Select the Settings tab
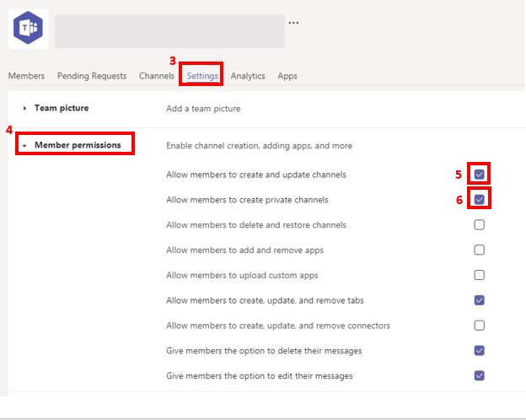Image resolution: width=526 pixels, height=420 pixels. point(202,76)
